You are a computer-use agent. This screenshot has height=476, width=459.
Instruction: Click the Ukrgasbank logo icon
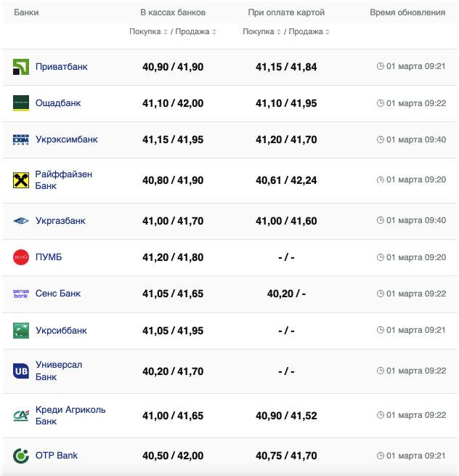tap(21, 221)
